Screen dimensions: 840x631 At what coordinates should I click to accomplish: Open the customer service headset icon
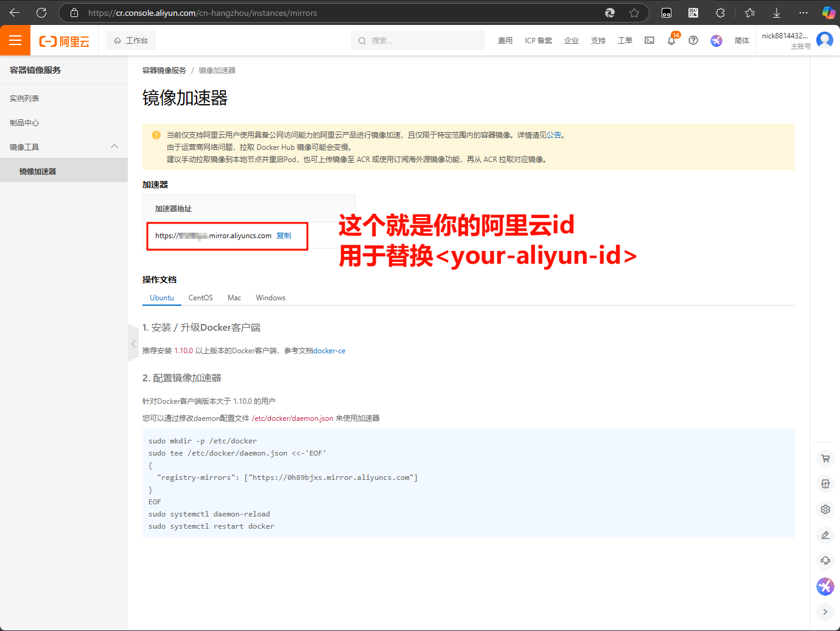click(x=825, y=560)
